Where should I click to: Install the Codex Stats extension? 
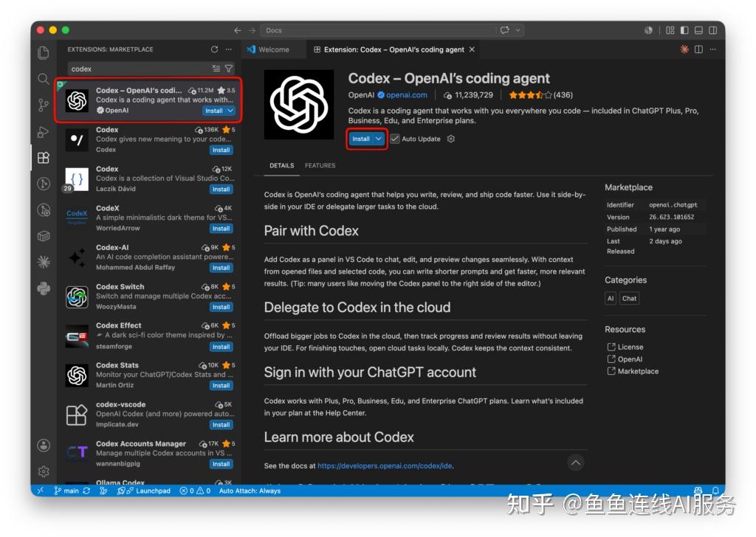coord(221,385)
